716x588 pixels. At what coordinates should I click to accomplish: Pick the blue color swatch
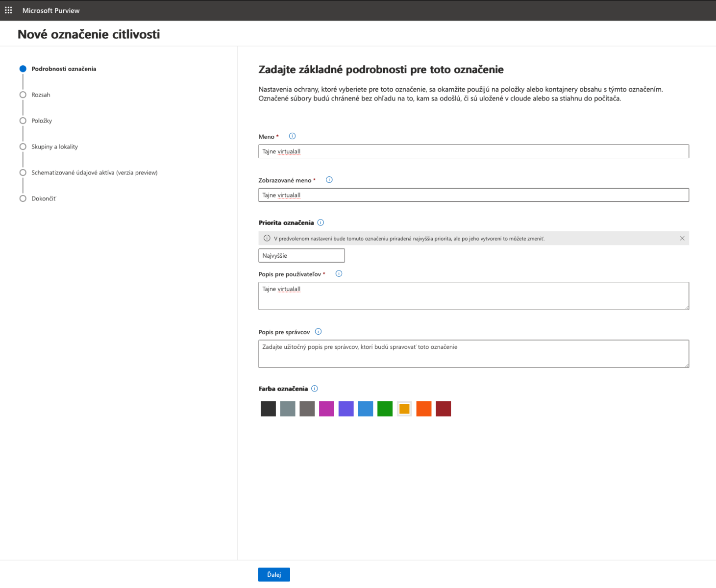pos(366,409)
